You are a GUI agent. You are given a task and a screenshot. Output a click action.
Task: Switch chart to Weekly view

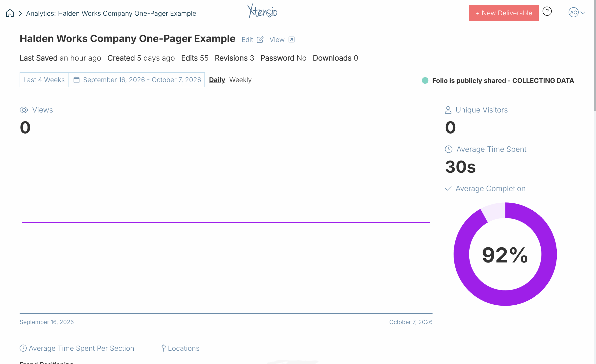[x=240, y=80]
